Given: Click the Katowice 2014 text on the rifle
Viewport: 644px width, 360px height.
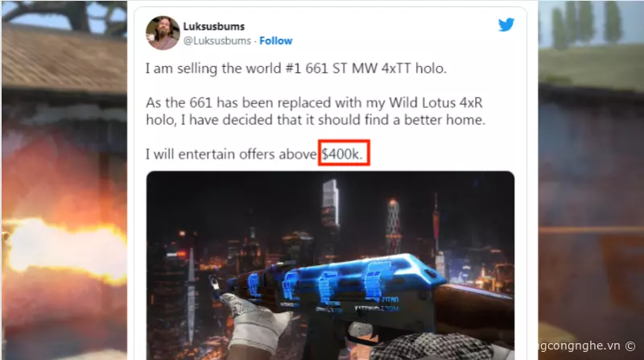Looking at the screenshot, I should (377, 308).
